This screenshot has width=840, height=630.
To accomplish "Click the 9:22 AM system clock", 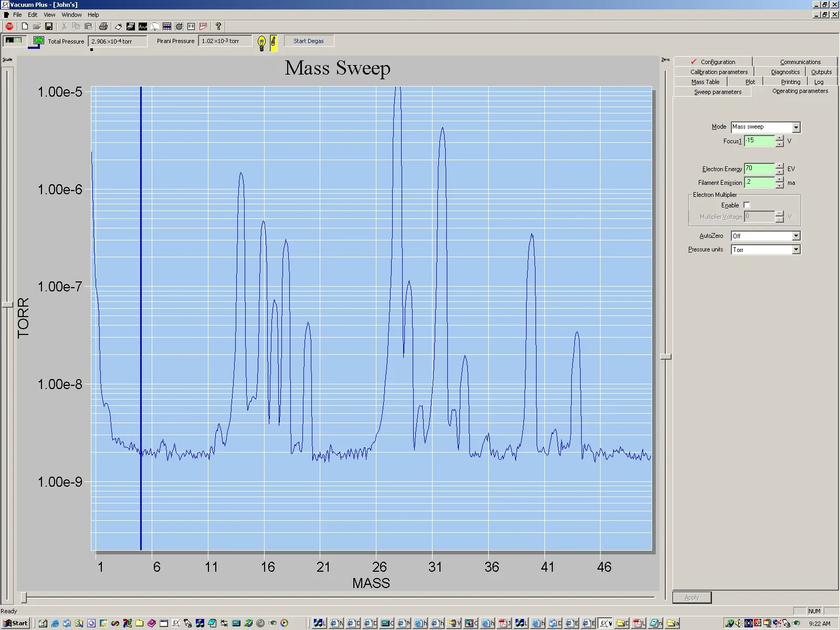I will pos(820,624).
